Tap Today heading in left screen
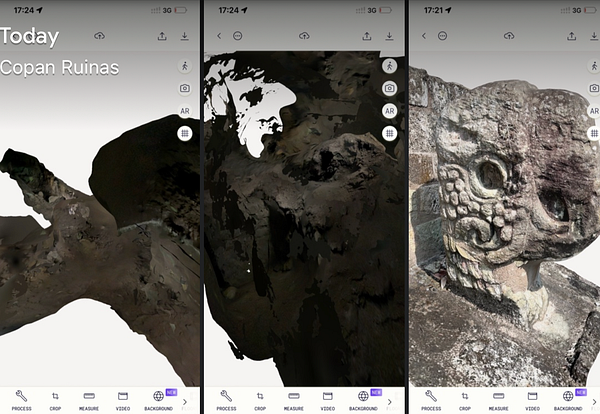The height and width of the screenshot is (414, 600). (x=29, y=36)
